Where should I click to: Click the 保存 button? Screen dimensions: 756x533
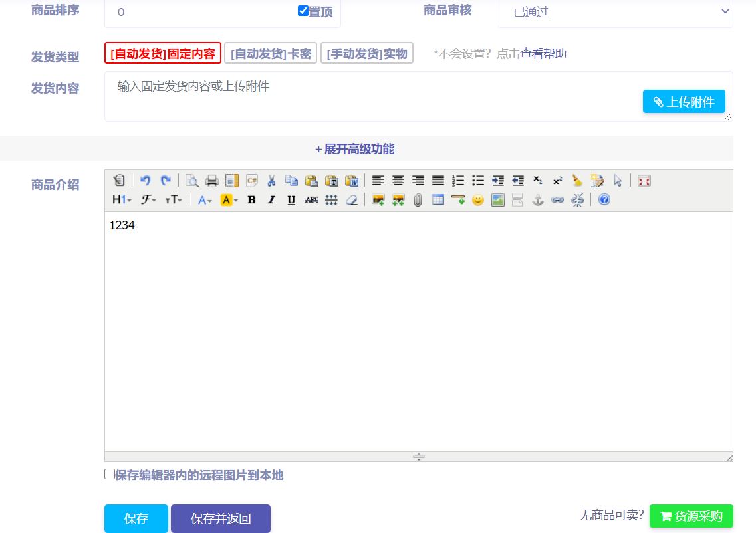136,518
